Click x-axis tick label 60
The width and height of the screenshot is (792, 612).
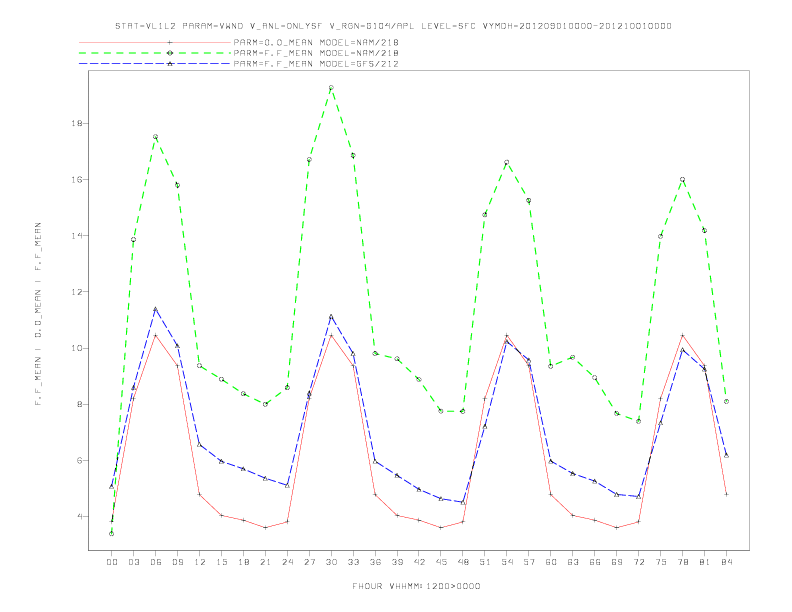551,562
